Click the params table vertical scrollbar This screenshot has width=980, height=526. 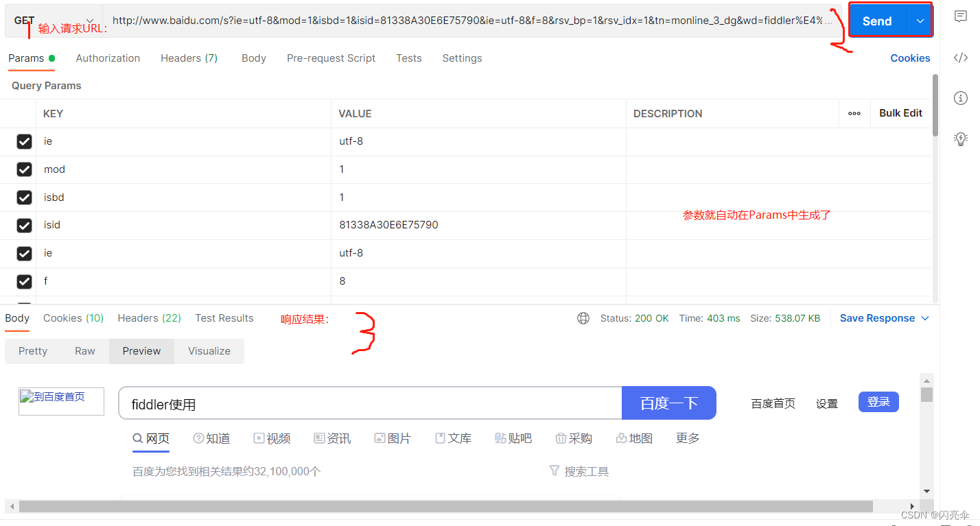coord(935,106)
